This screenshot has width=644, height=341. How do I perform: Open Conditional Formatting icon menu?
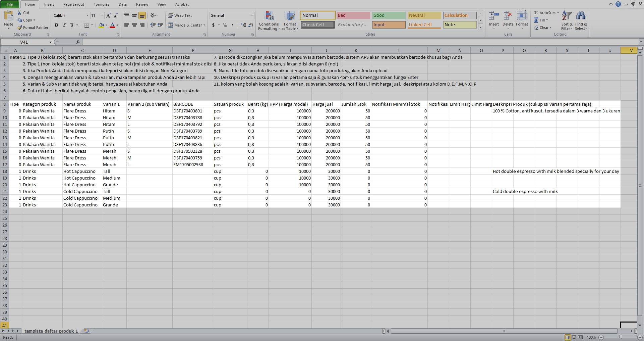pyautogui.click(x=269, y=16)
